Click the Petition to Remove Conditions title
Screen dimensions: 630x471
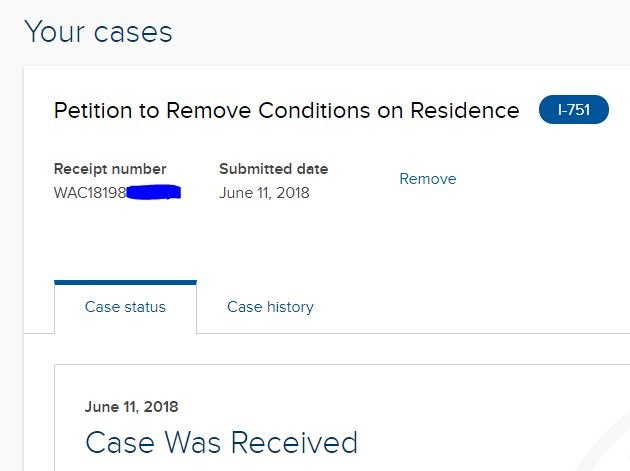pyautogui.click(x=286, y=110)
